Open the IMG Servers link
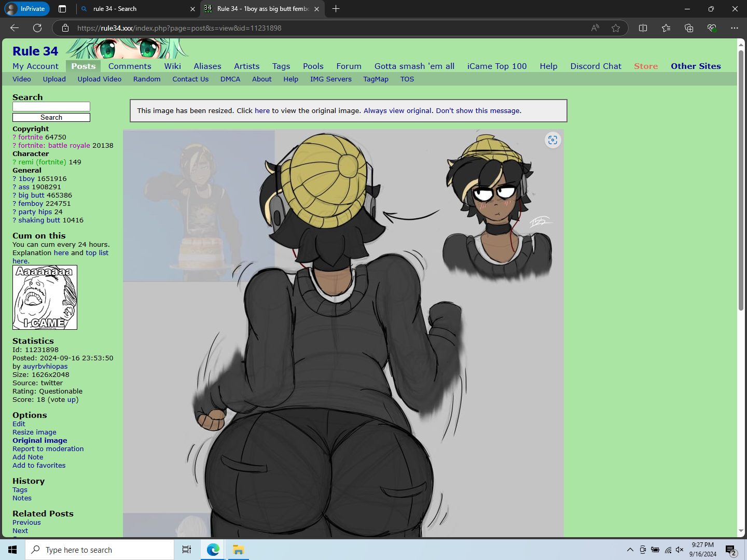The image size is (747, 560). click(x=331, y=79)
